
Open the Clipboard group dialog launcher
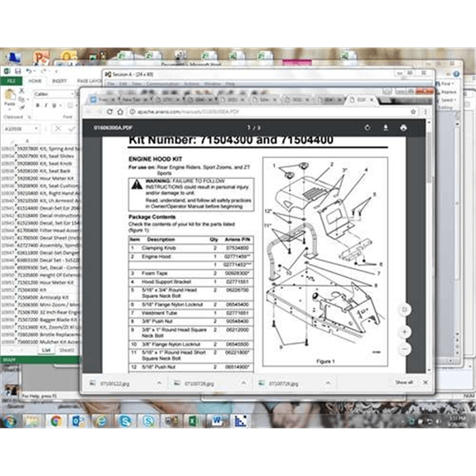tap(30, 117)
